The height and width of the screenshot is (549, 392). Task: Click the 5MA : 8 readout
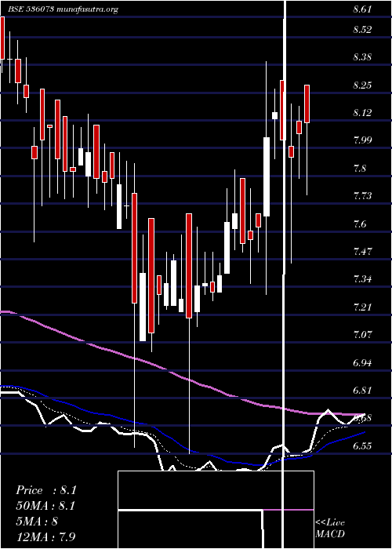pyautogui.click(x=37, y=522)
